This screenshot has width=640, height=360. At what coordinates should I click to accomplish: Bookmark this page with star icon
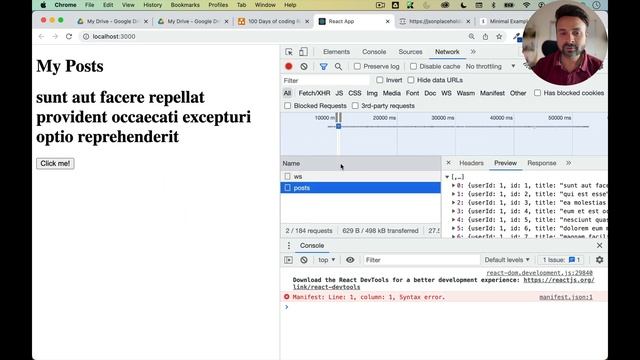click(x=499, y=36)
